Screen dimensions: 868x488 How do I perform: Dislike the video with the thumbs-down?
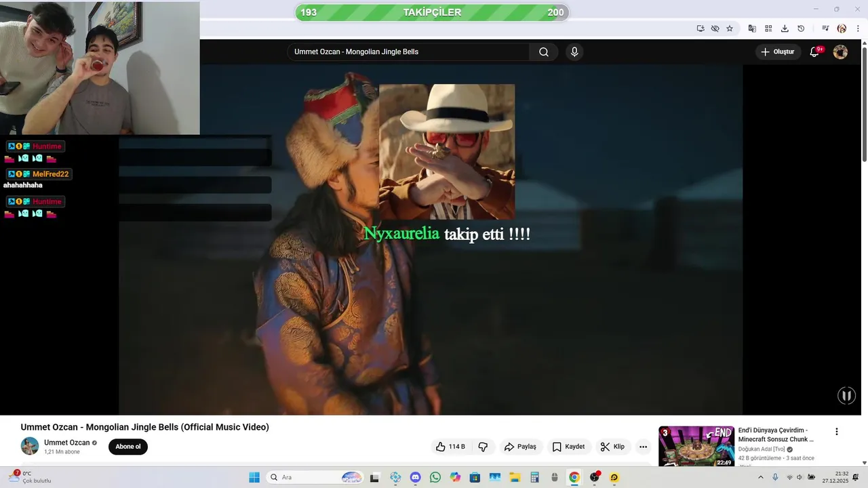(483, 447)
